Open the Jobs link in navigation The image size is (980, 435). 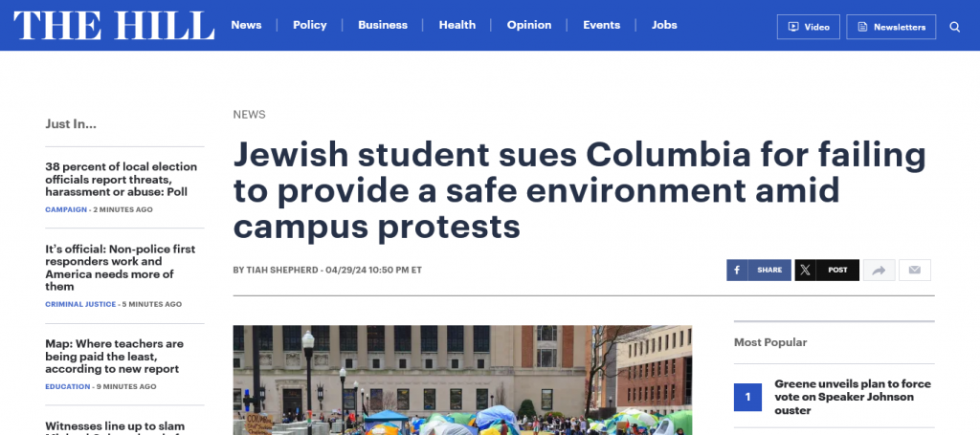pyautogui.click(x=664, y=25)
